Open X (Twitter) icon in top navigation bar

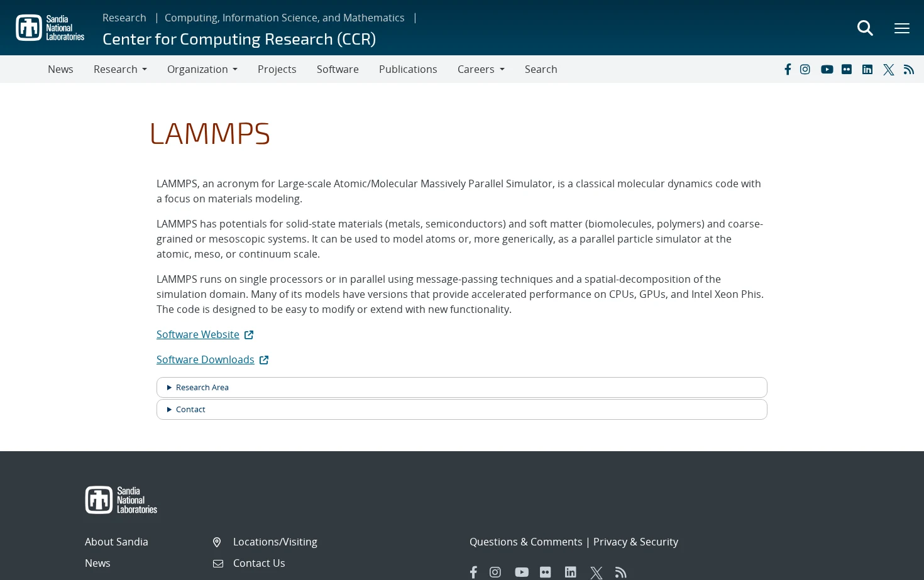(x=889, y=70)
